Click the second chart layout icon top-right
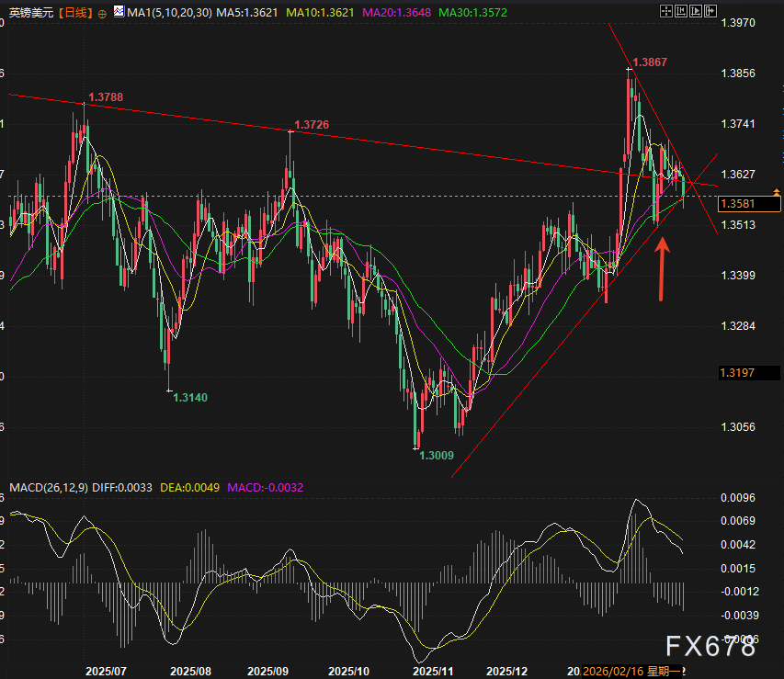The height and width of the screenshot is (679, 784). click(x=683, y=12)
